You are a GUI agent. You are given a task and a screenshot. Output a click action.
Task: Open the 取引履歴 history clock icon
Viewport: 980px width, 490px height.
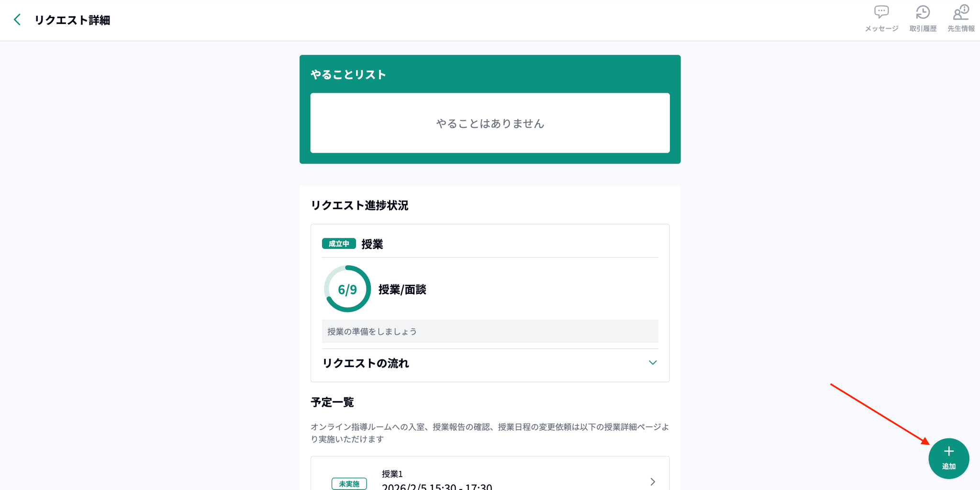(923, 12)
